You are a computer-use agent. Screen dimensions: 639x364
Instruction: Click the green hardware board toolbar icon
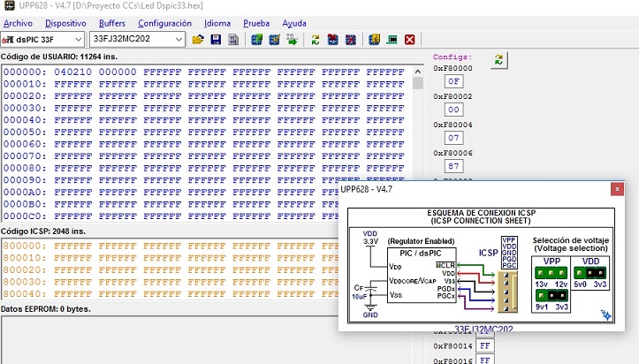click(x=392, y=40)
